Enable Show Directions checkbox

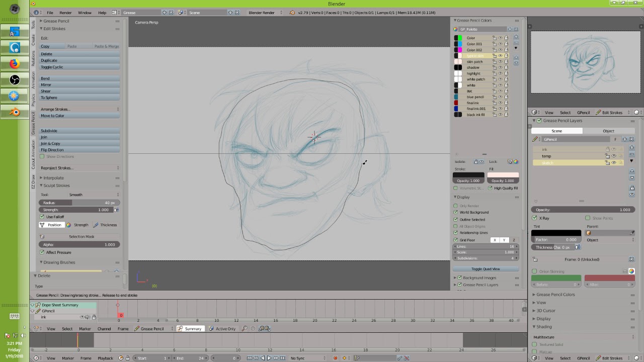tap(42, 156)
